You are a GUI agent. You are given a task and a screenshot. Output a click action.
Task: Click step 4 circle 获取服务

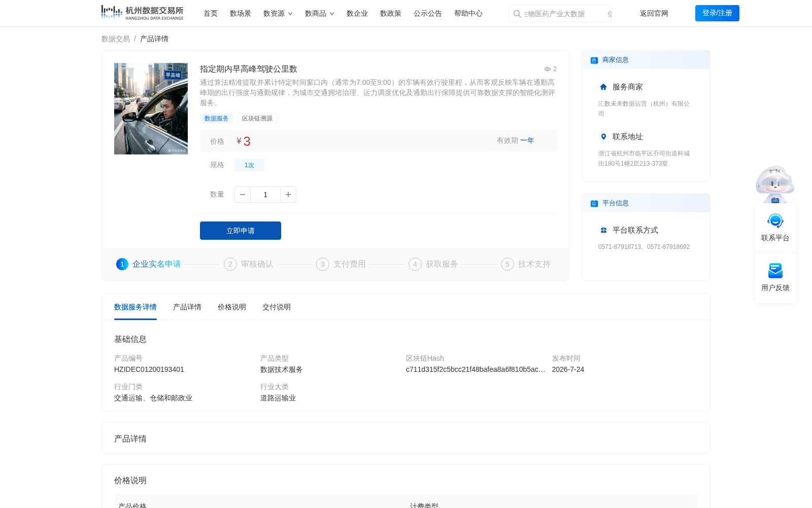[x=415, y=264]
